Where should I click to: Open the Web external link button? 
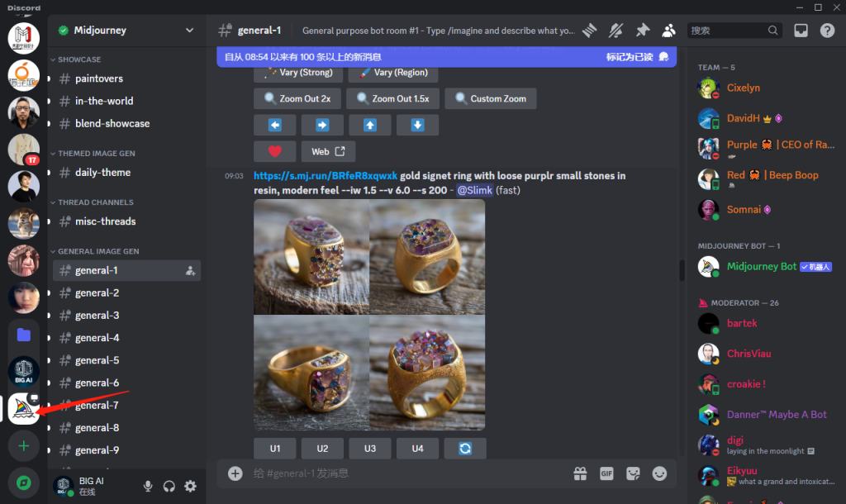click(328, 152)
